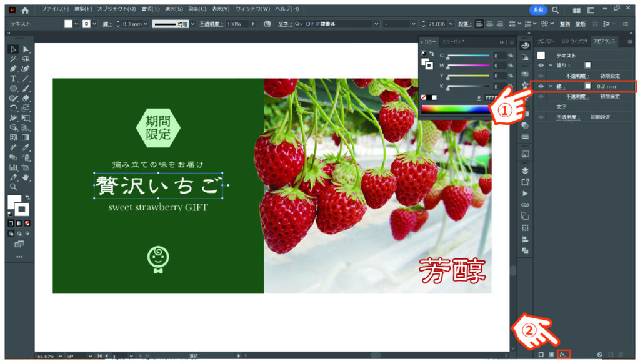
Task: Click the 共有 share button
Action: point(538,10)
